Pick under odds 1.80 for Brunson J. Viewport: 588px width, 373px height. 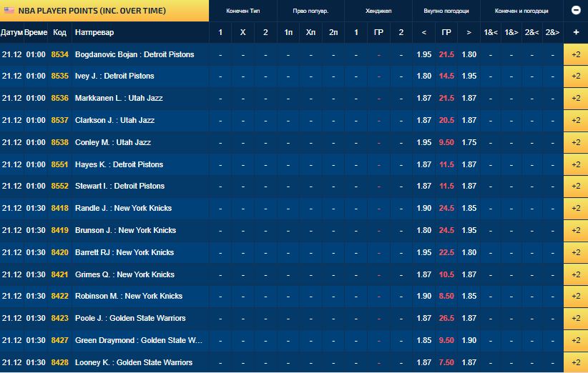[424, 230]
